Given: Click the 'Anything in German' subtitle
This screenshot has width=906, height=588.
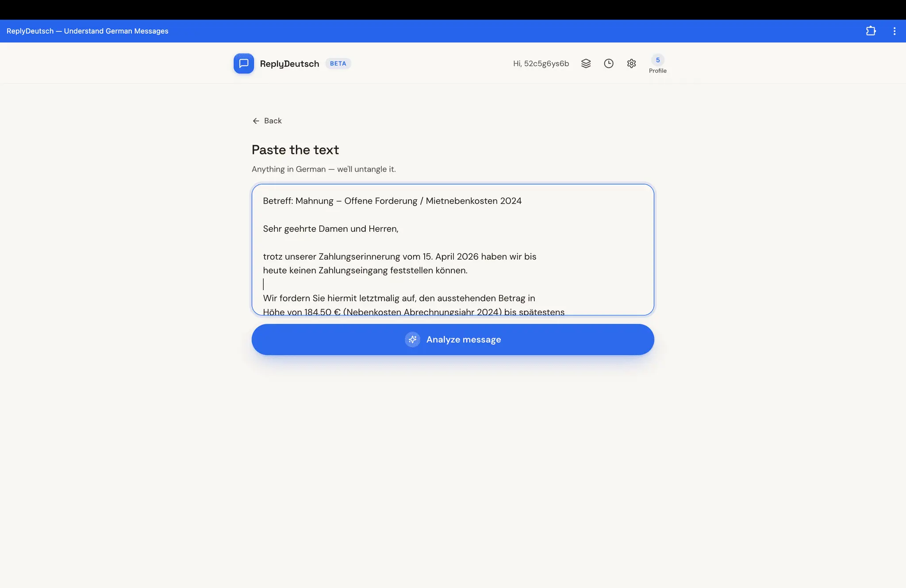Looking at the screenshot, I should click(323, 169).
